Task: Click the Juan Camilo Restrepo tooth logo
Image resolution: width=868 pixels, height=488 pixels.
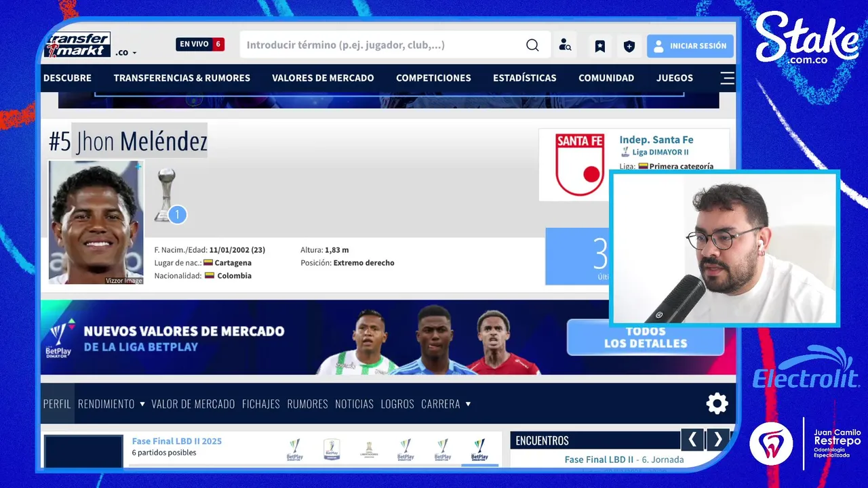Action: click(771, 443)
